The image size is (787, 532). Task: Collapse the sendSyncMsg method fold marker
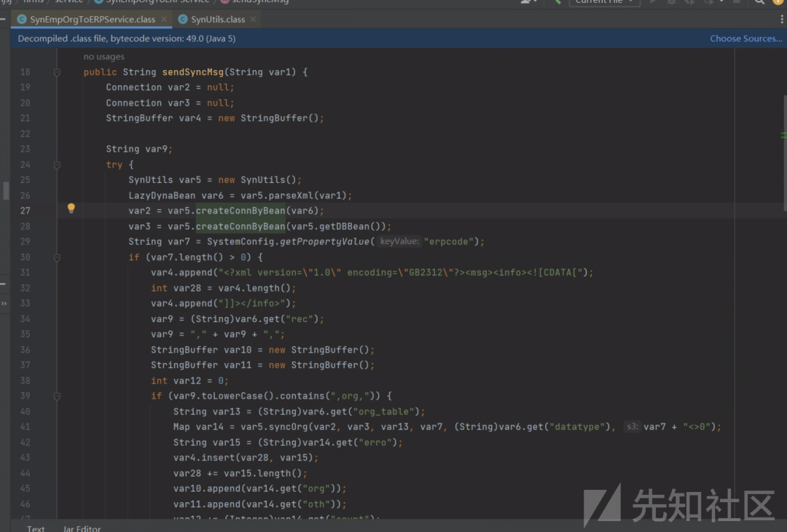57,73
